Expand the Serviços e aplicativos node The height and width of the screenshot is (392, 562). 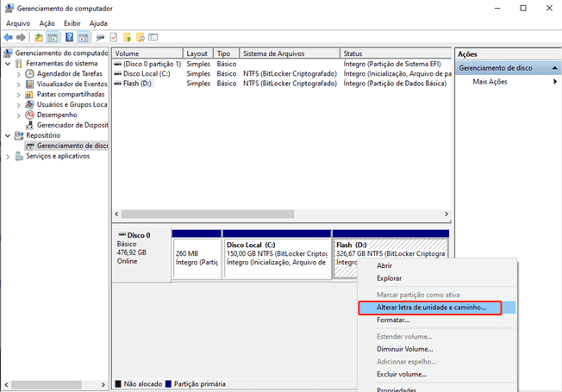tap(9, 156)
